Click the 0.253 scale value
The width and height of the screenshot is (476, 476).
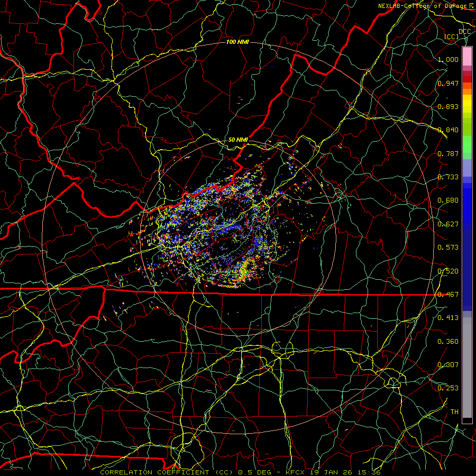(448, 388)
